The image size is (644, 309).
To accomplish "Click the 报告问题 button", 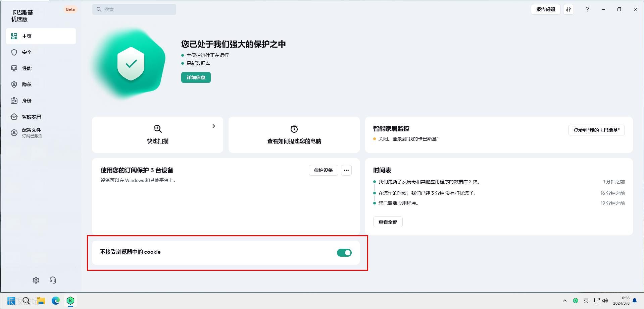I will coord(545,9).
